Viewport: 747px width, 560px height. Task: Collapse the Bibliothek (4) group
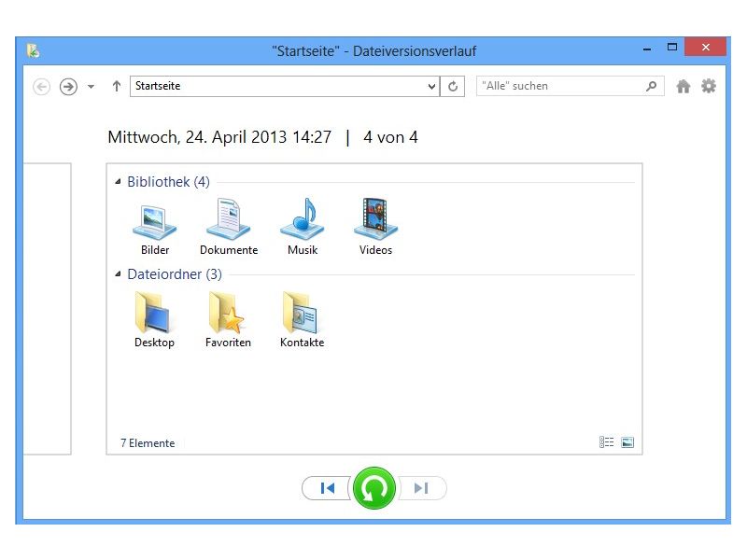118,181
